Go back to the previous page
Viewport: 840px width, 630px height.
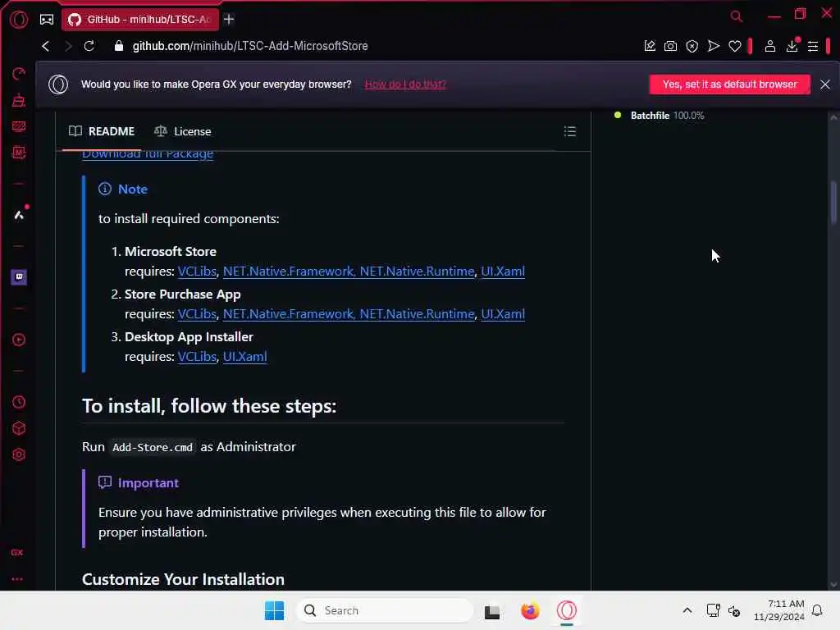pos(46,46)
